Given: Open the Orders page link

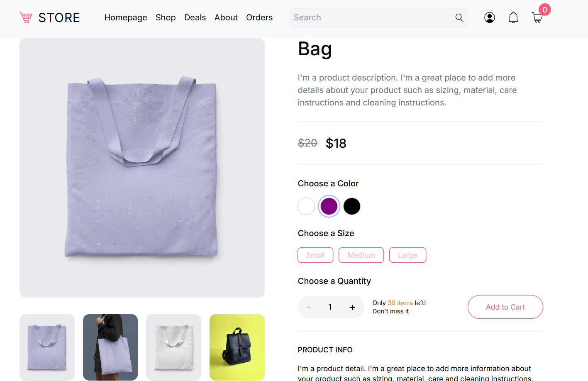Looking at the screenshot, I should (259, 17).
